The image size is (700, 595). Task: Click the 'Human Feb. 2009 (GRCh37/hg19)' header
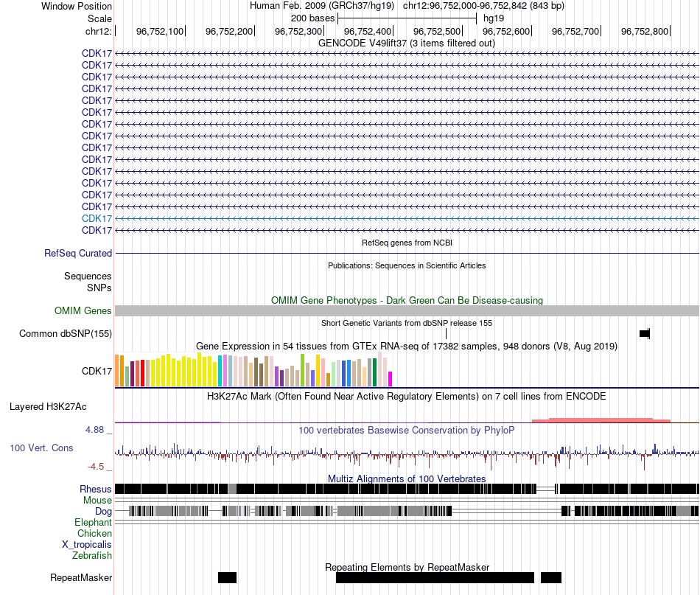click(x=322, y=6)
